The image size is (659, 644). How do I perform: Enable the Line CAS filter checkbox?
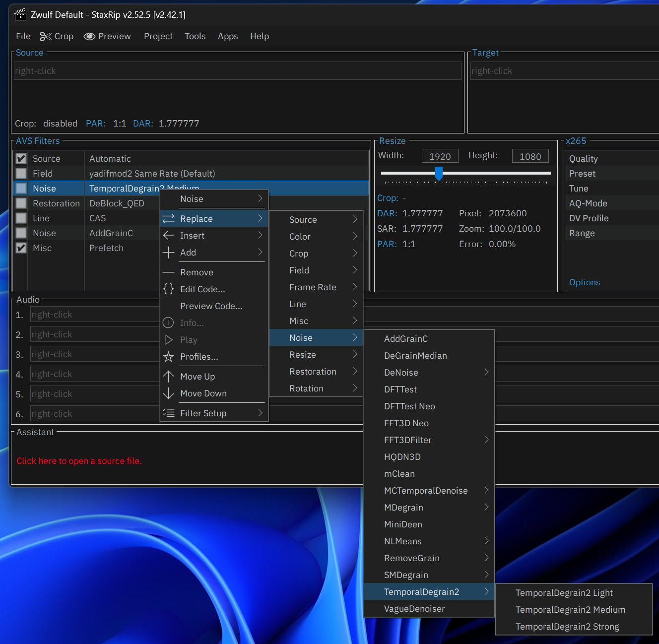click(21, 218)
